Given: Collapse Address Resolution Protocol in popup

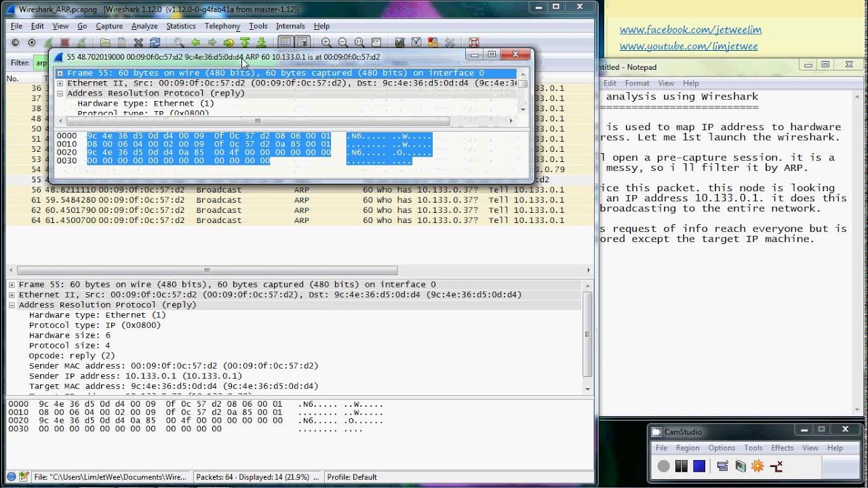Looking at the screenshot, I should coord(60,94).
